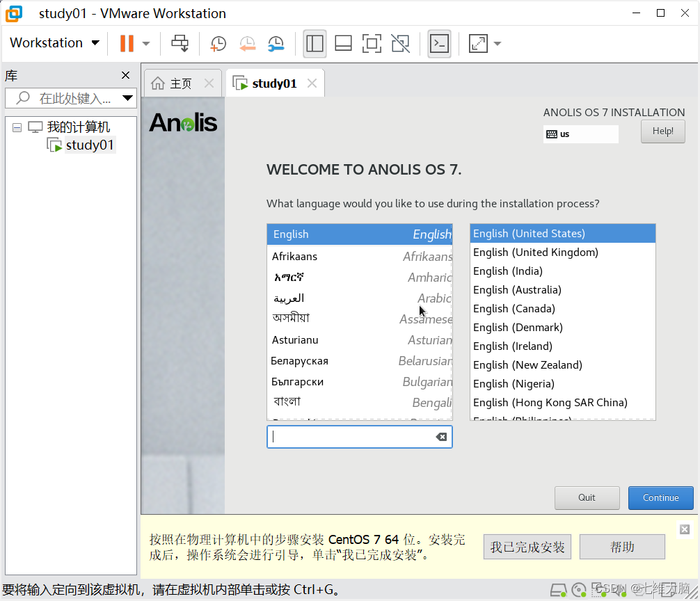
Task: Choose English (United States) locale
Action: pyautogui.click(x=562, y=233)
